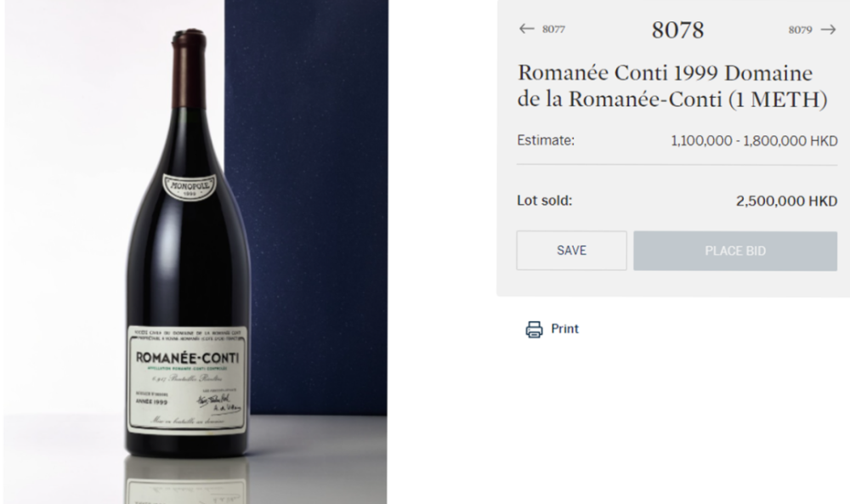Click the sold price 2,500,000 HKD

point(786,201)
